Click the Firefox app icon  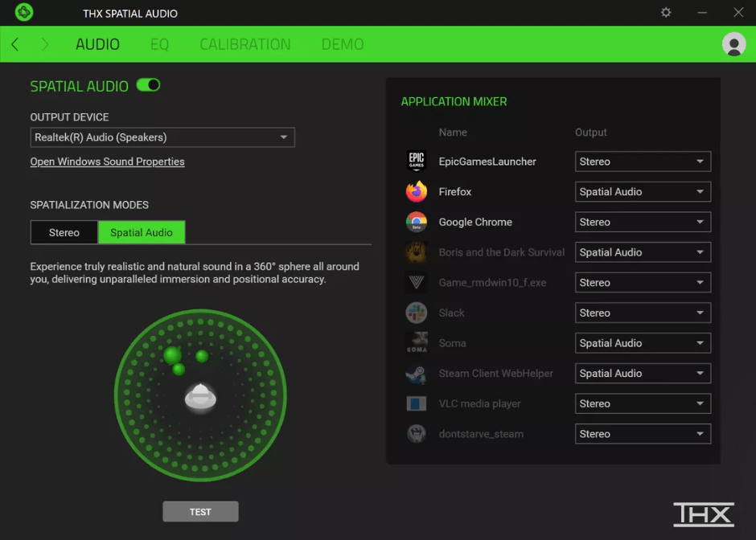coord(416,192)
